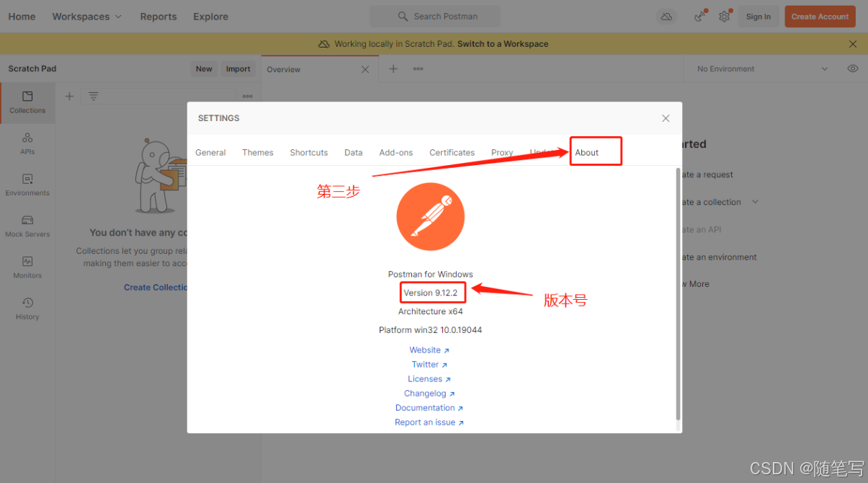The image size is (868, 483).
Task: Open the settings gear icon in header
Action: tap(724, 17)
